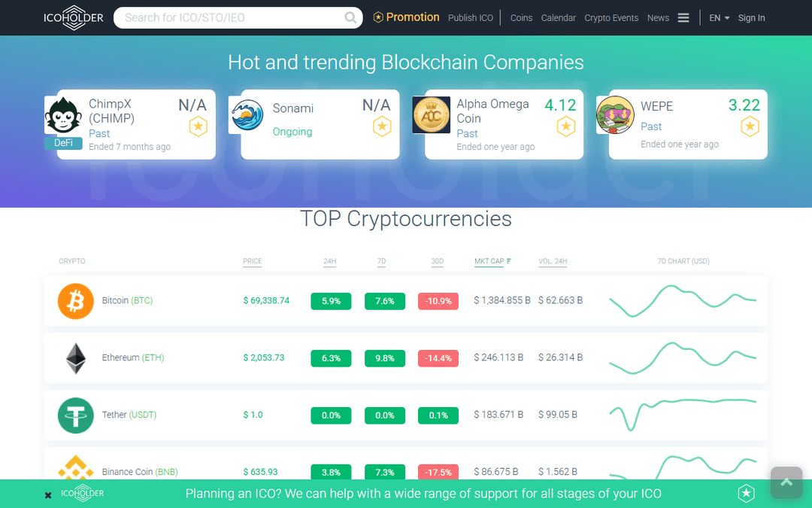Click Ethereum price $ 2,053.73
Screen dimensions: 812x508
(x=264, y=357)
